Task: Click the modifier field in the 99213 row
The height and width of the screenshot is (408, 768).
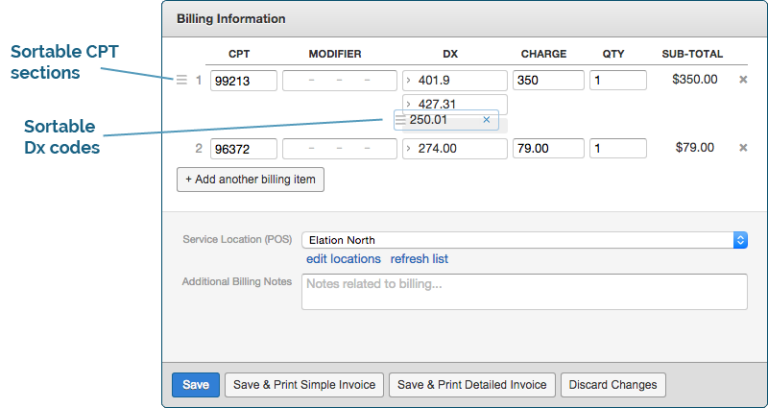Action: click(x=339, y=80)
